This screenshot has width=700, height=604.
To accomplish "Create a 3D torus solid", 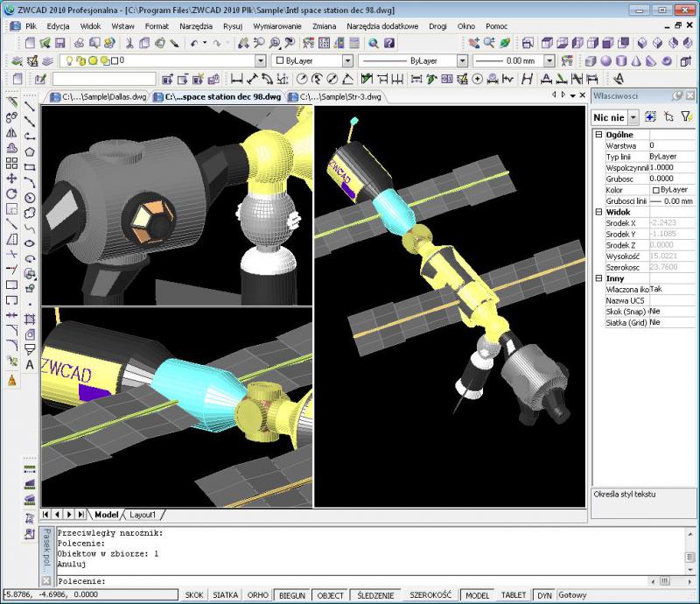I will tap(667, 60).
